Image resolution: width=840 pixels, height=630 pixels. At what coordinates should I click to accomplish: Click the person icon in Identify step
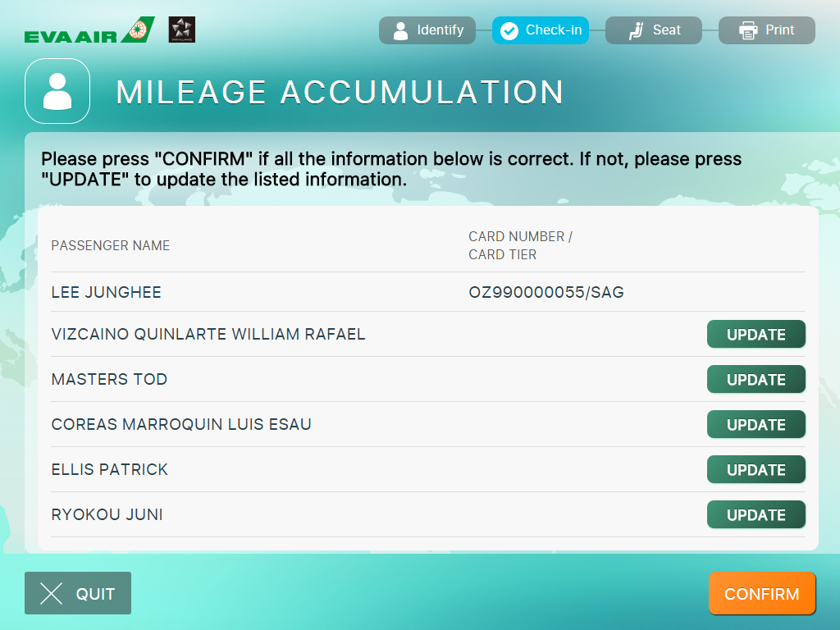coord(400,30)
